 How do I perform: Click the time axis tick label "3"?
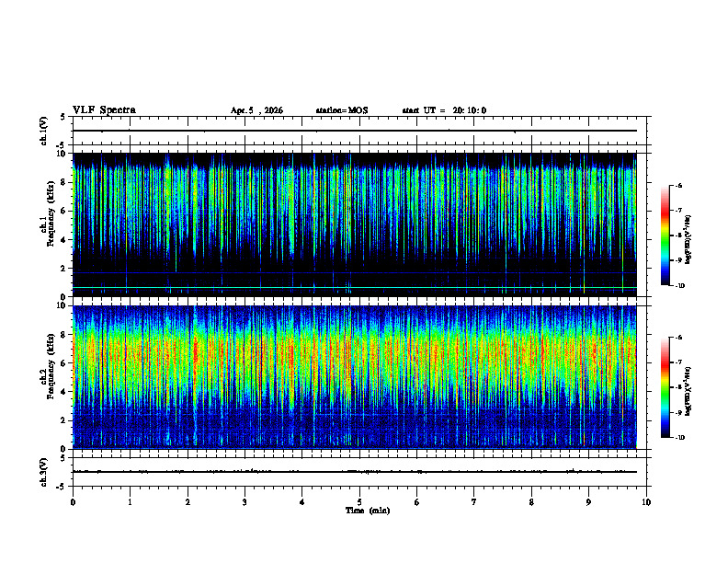coord(245,502)
